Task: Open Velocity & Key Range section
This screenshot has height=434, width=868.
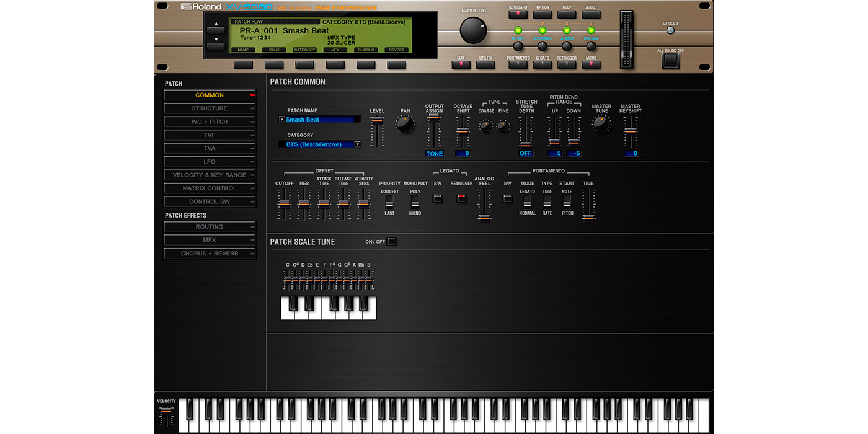Action: (x=210, y=175)
